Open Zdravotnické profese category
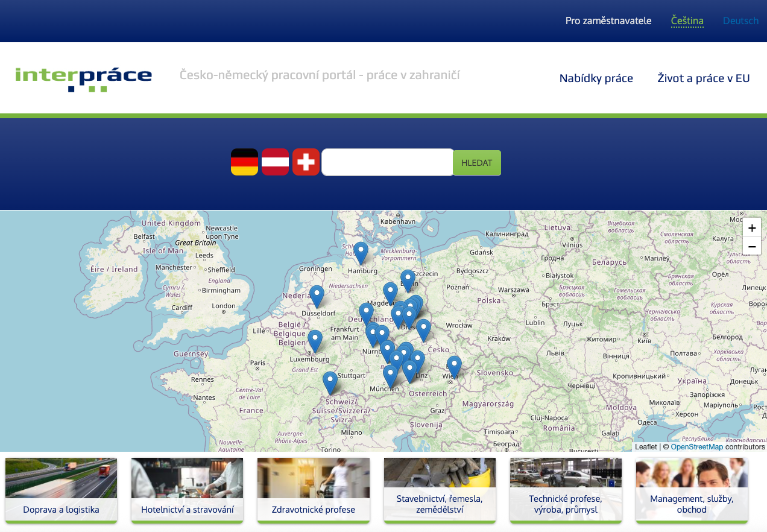This screenshot has height=532, width=767. (x=314, y=490)
